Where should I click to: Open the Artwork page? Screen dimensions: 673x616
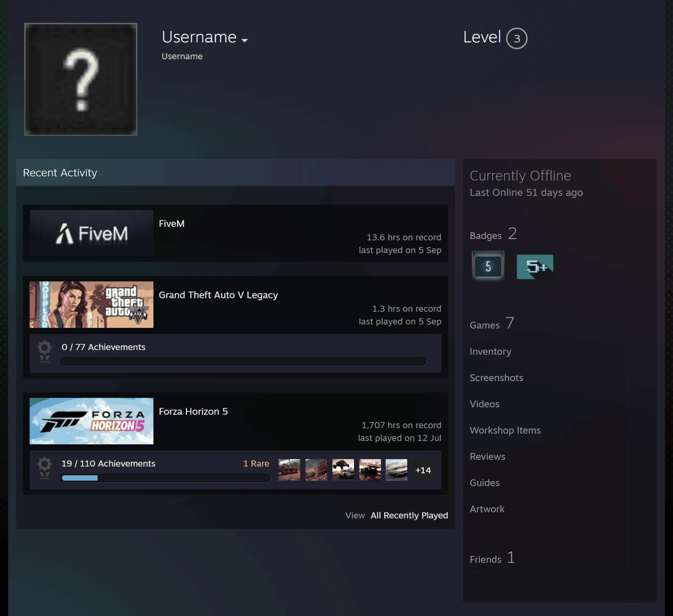[487, 509]
